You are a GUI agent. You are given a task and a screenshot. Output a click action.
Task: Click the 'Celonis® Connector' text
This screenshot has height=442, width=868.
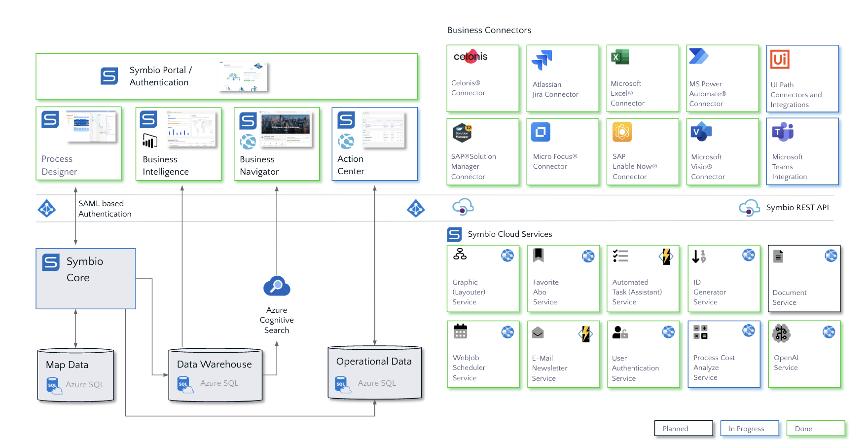pos(468,88)
